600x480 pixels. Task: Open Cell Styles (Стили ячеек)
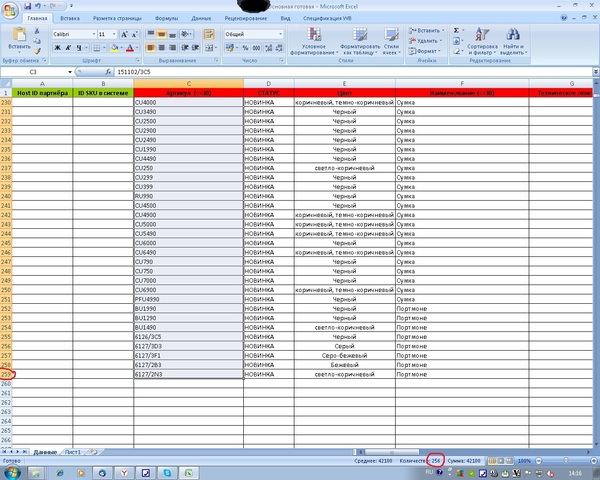pyautogui.click(x=391, y=41)
